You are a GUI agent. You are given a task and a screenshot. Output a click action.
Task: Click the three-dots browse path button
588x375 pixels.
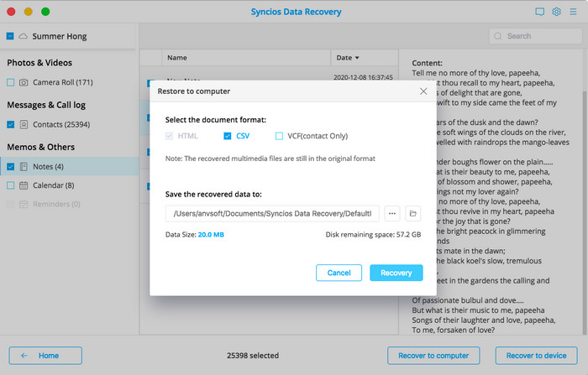[x=393, y=213]
